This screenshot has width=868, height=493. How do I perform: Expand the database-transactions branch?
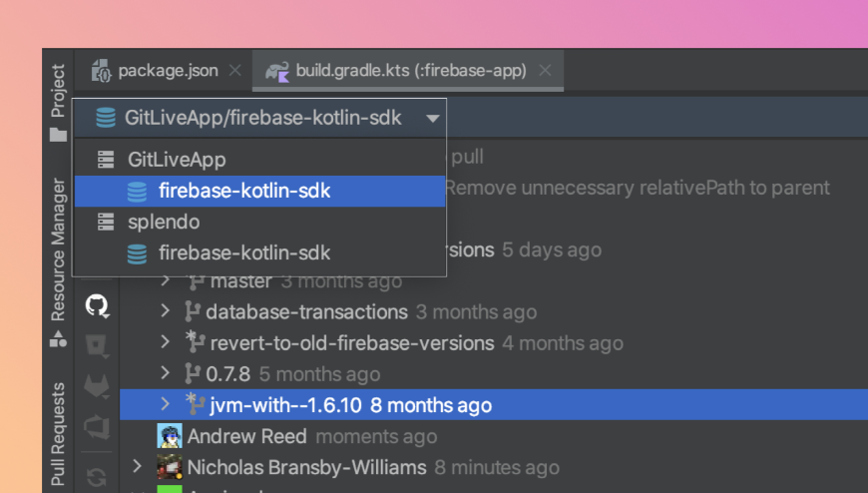coord(166,312)
